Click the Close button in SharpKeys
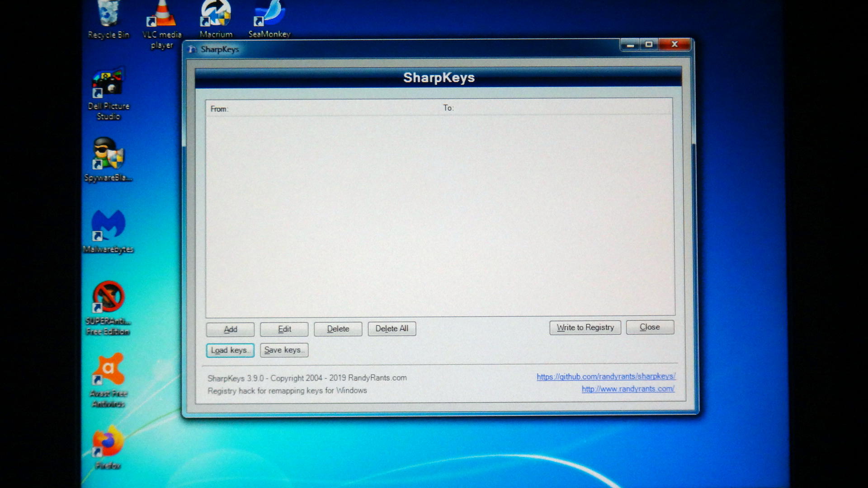 click(650, 327)
